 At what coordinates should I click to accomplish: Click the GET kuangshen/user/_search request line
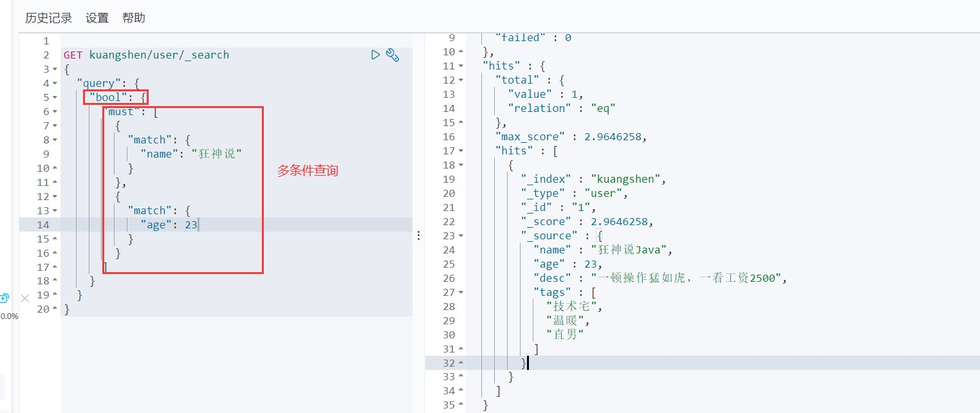point(146,55)
